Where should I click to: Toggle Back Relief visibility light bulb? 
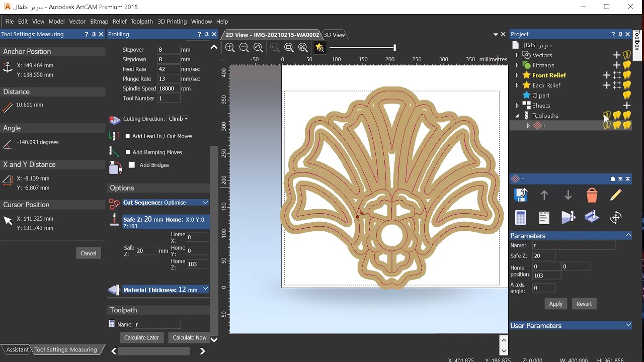pyautogui.click(x=627, y=85)
